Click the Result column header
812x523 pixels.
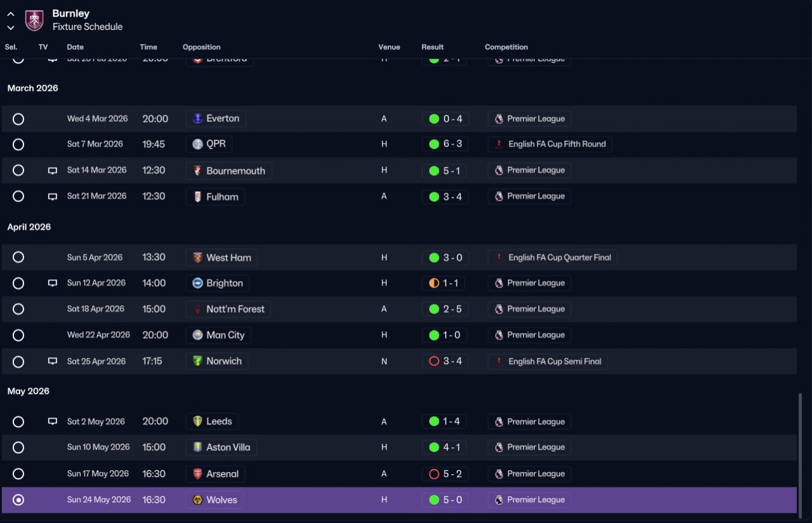(x=433, y=47)
